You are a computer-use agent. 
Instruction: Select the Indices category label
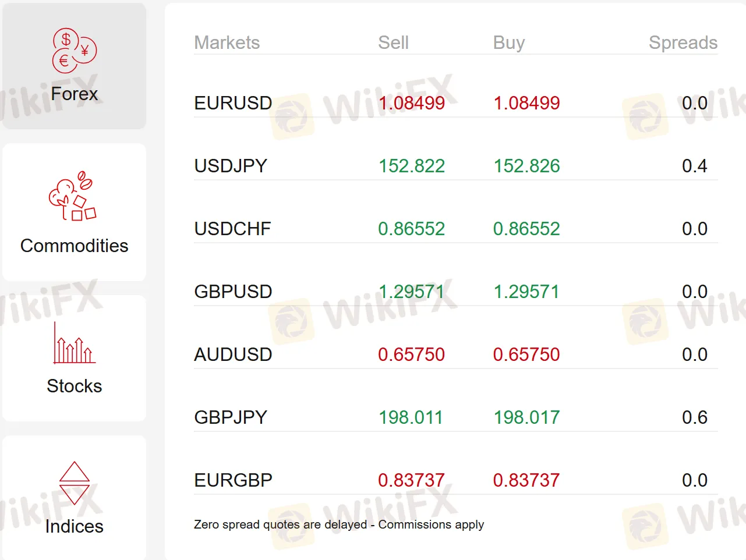point(75,526)
